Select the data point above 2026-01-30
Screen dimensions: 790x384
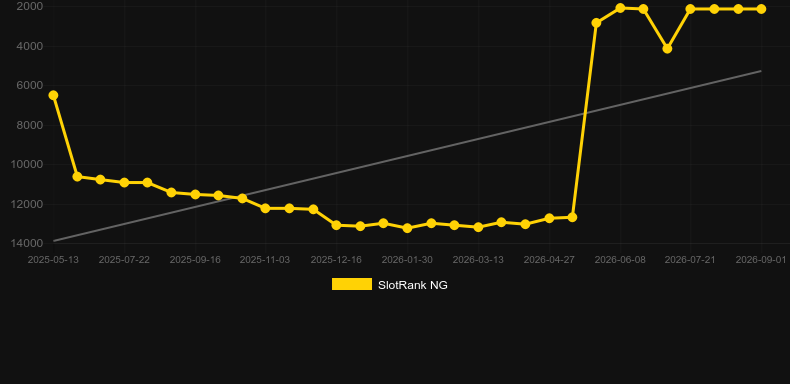point(407,228)
